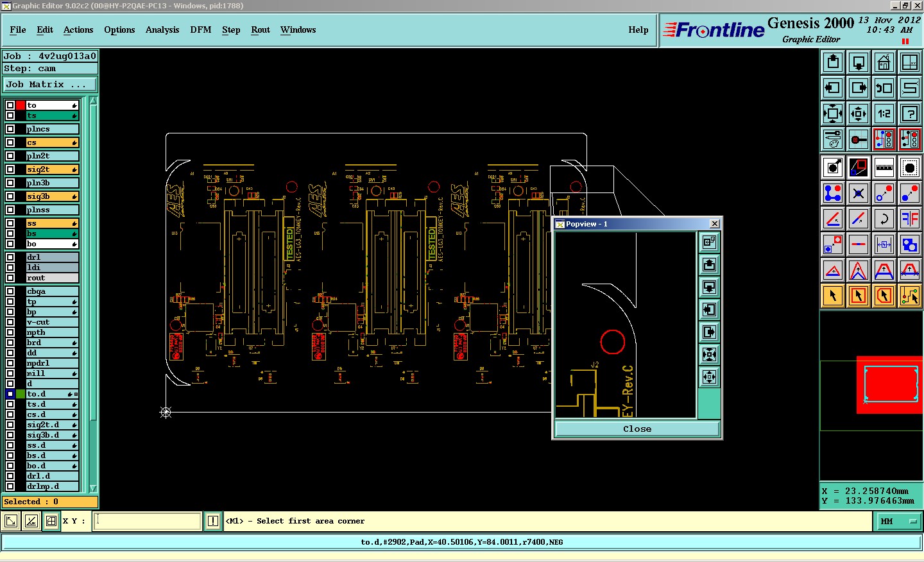The image size is (924, 562).
Task: Select the 'cs' layer name
Action: tap(52, 142)
